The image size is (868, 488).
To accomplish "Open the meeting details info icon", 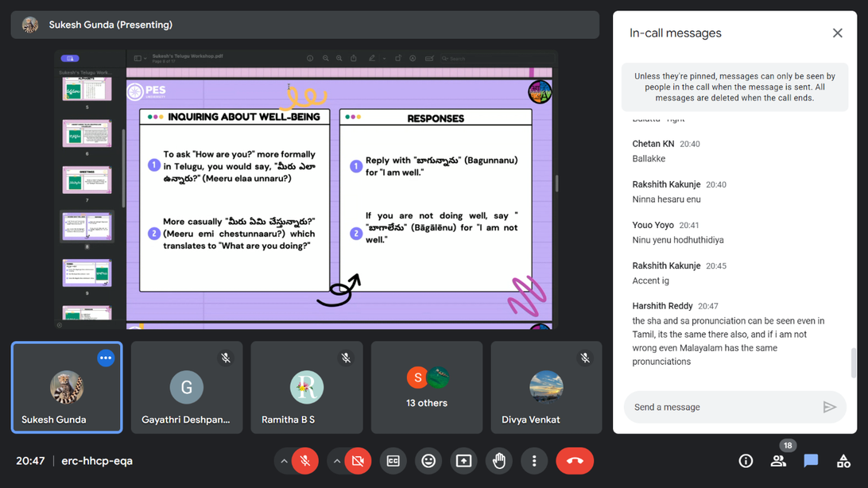I will [x=746, y=461].
